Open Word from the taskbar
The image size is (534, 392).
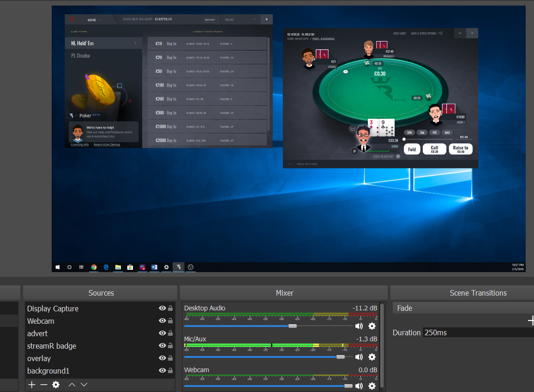tap(154, 267)
